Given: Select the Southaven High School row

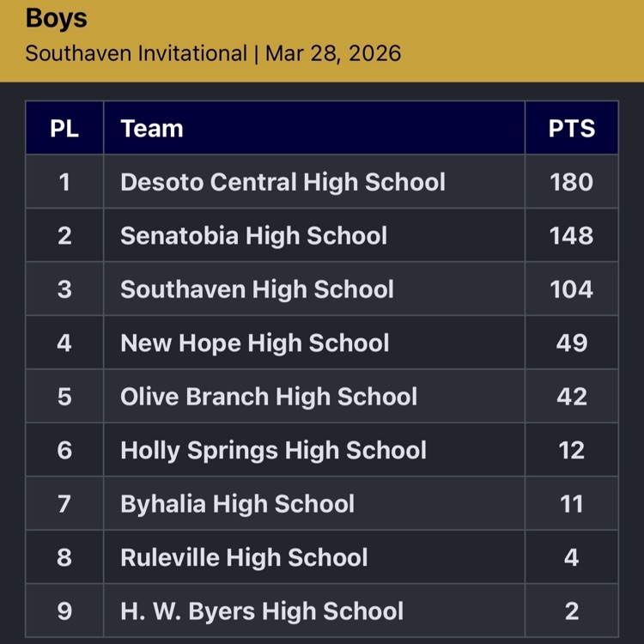Looking at the screenshot, I should [257, 289].
